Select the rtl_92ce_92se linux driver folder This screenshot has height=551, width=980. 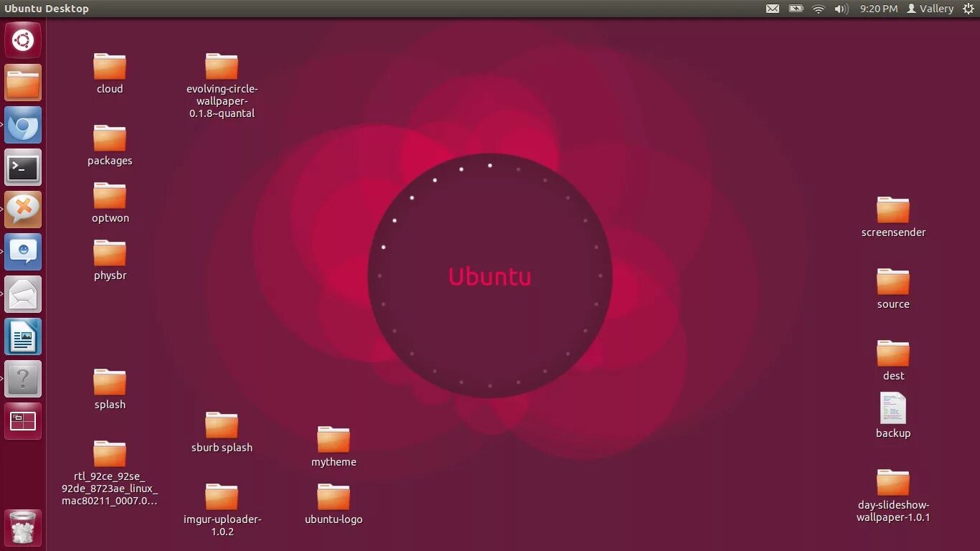point(110,474)
